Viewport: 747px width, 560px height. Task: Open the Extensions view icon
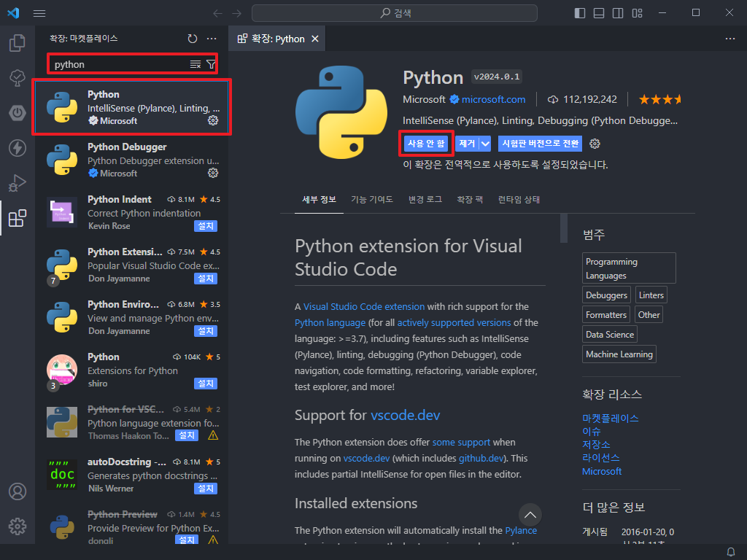(18, 218)
